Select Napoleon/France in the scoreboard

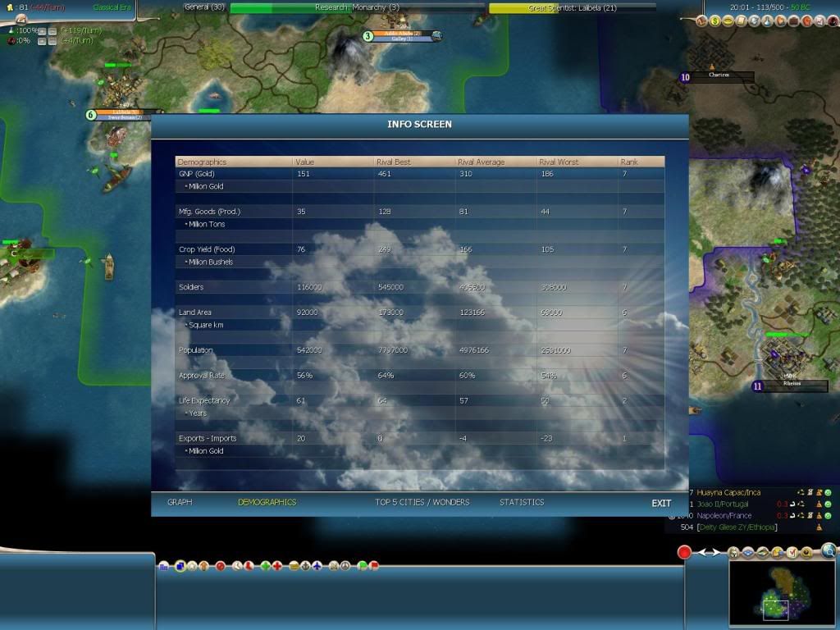click(x=724, y=515)
